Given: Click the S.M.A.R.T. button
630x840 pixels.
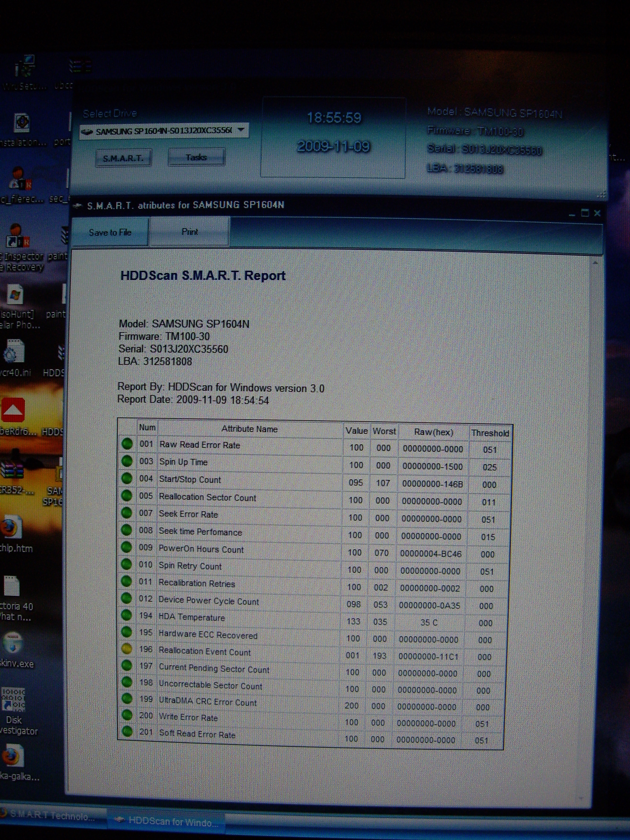Looking at the screenshot, I should point(123,158).
